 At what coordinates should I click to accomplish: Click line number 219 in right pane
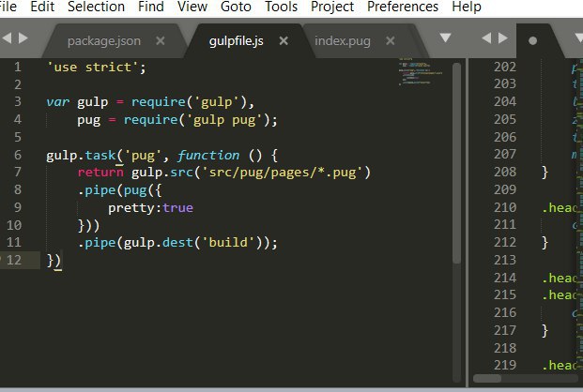point(505,365)
